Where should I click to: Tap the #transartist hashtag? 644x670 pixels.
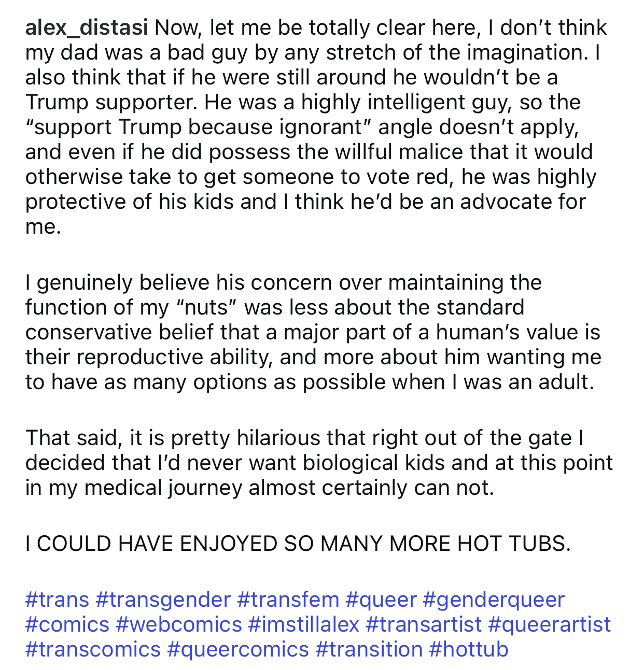click(424, 624)
